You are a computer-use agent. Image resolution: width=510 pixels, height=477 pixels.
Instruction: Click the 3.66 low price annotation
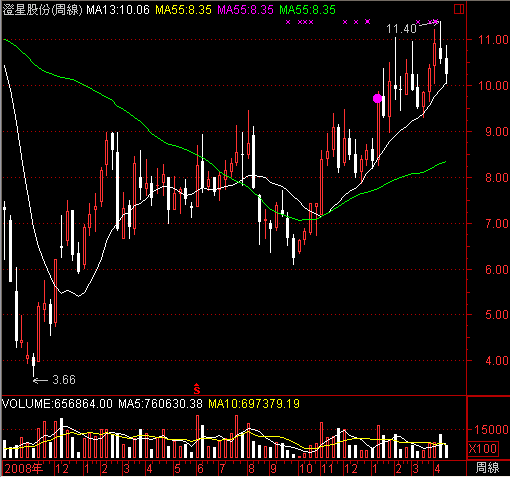click(x=64, y=380)
